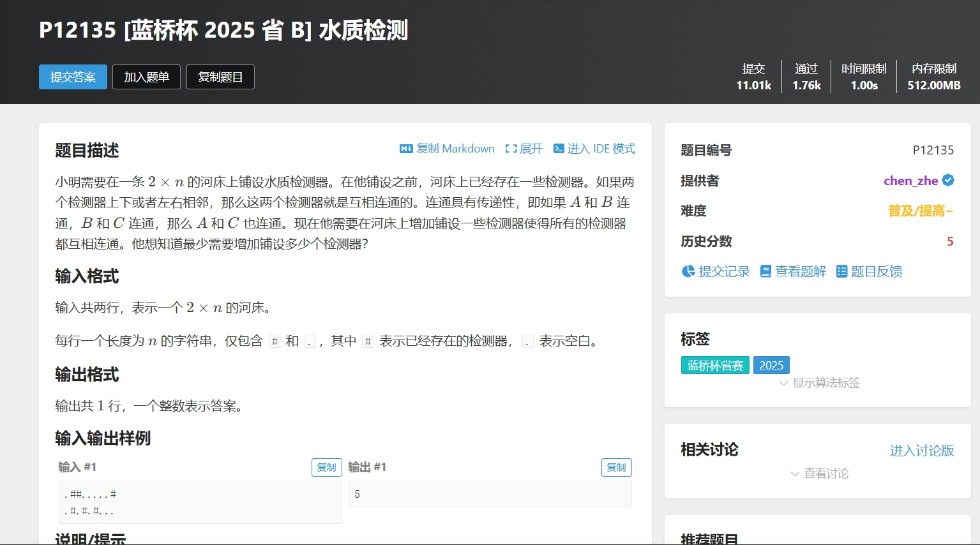Expand 查看讨论 discussions
Viewport: 980px width, 545px height.
click(819, 474)
